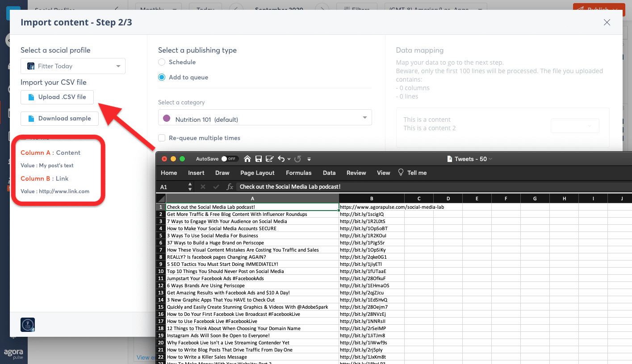Click the red close button of Excel window
Image resolution: width=632 pixels, height=364 pixels.
pyautogui.click(x=164, y=159)
